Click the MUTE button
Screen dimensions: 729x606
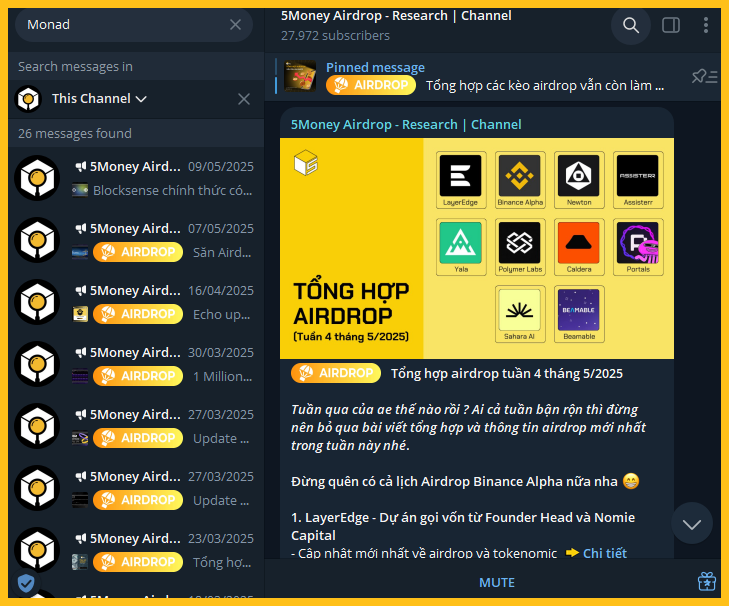pyautogui.click(x=497, y=582)
